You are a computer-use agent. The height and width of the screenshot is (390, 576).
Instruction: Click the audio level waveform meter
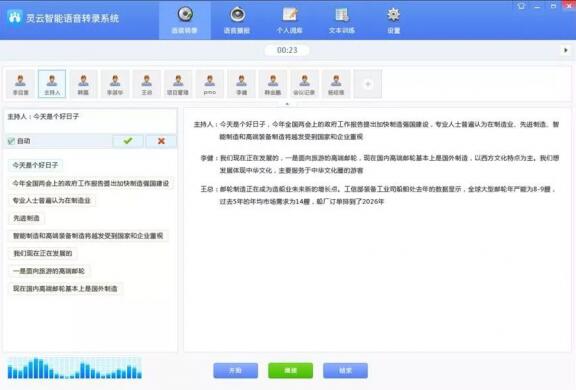[75, 368]
